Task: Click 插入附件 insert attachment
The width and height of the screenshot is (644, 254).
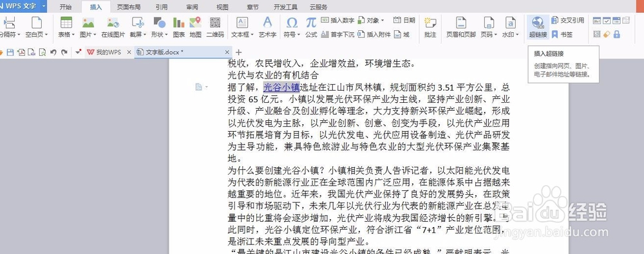Action: click(x=374, y=35)
